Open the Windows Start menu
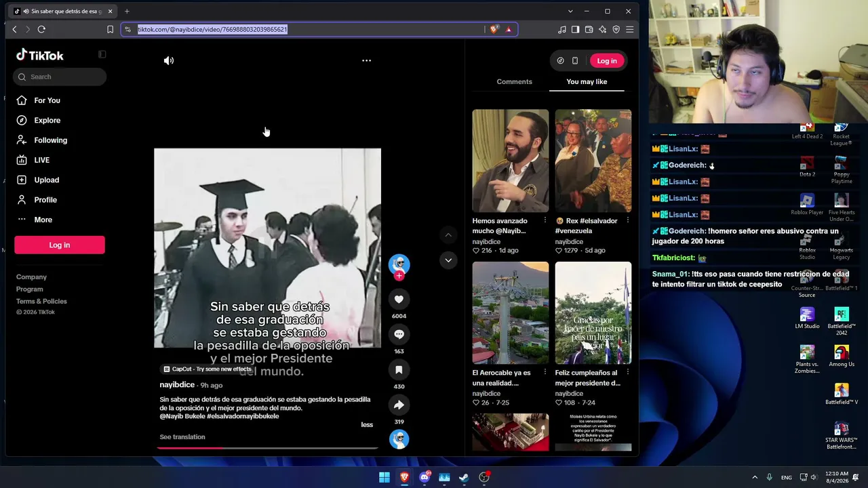 [x=384, y=477]
